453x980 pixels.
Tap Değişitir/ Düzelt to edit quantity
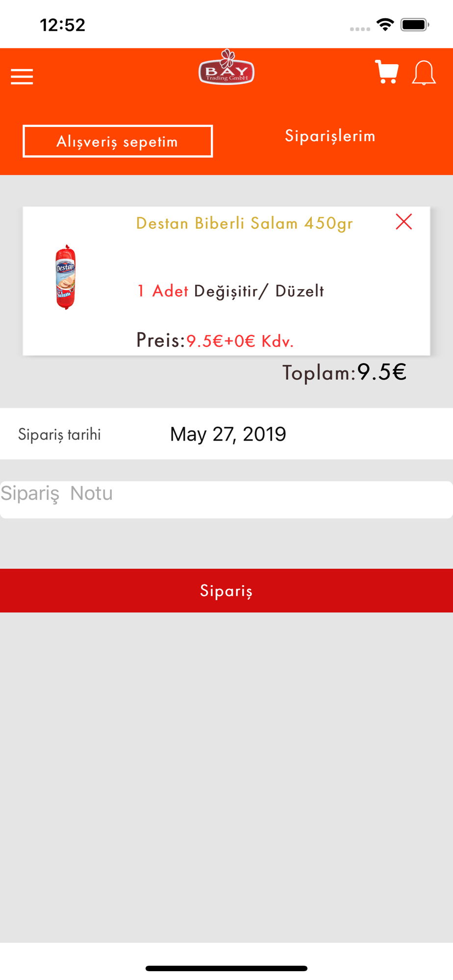[x=259, y=291]
